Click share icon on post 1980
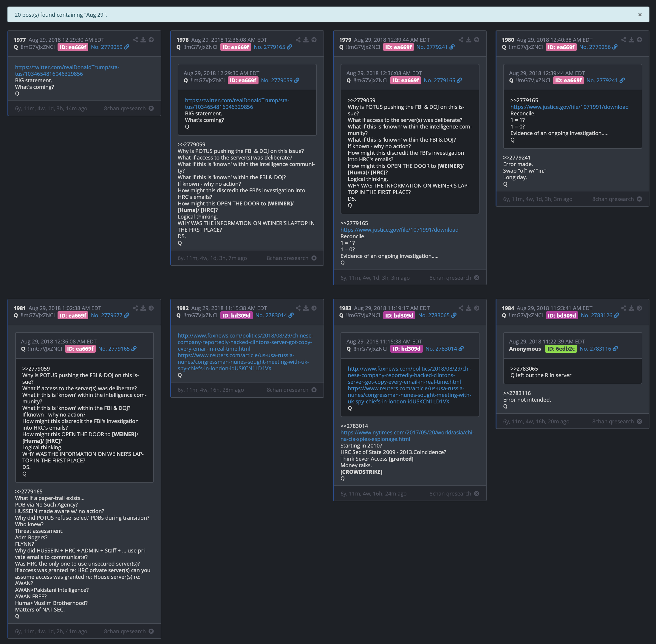656x644 pixels. [x=623, y=40]
